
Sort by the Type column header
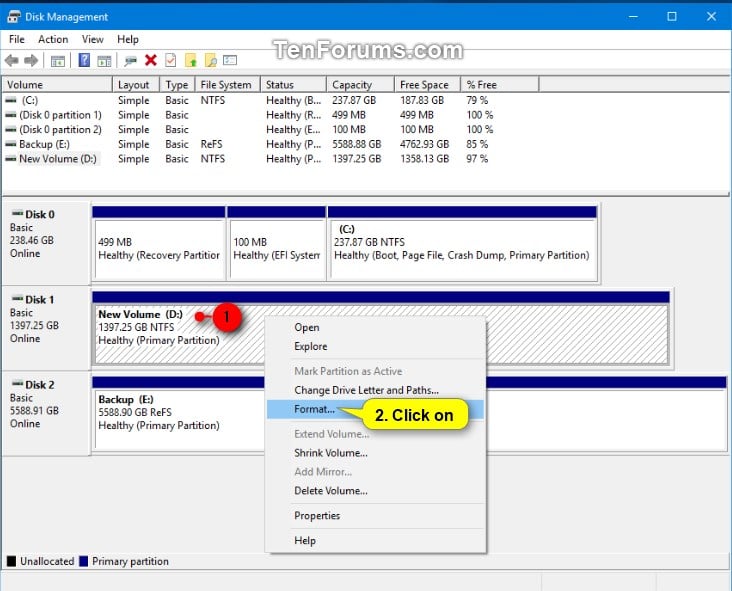[x=177, y=84]
